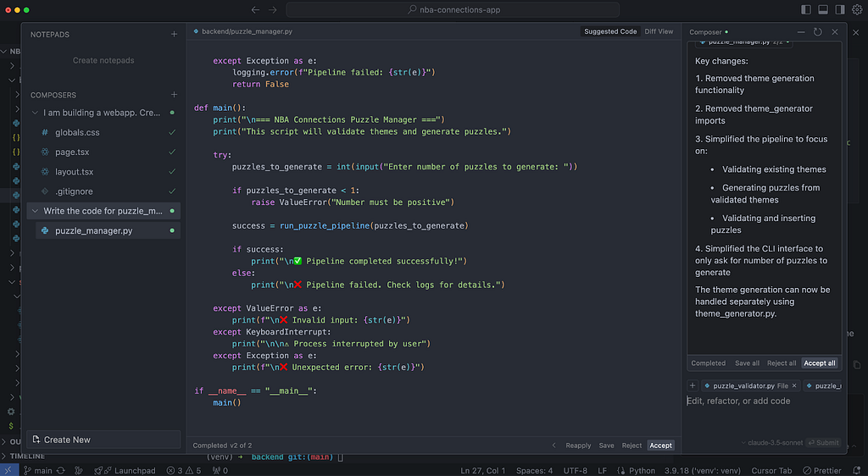Click Reapply in the editor footer
This screenshot has width=868, height=476.
click(578, 445)
